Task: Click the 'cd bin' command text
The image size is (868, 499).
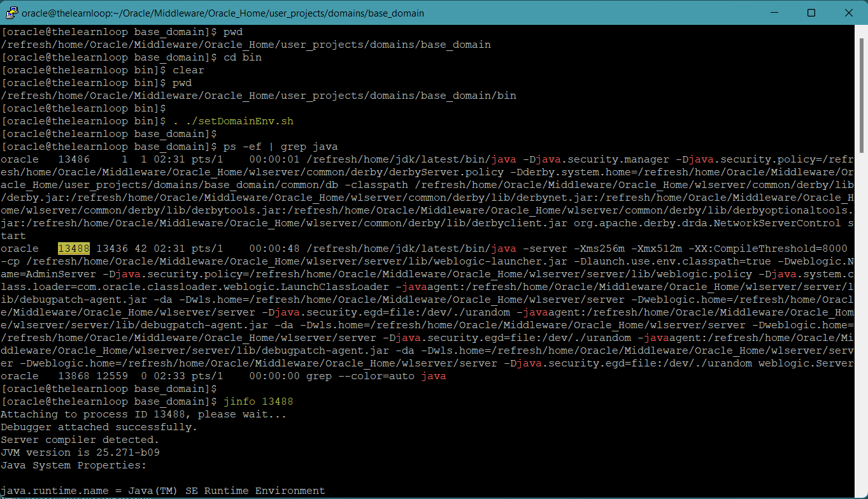Action: (242, 57)
